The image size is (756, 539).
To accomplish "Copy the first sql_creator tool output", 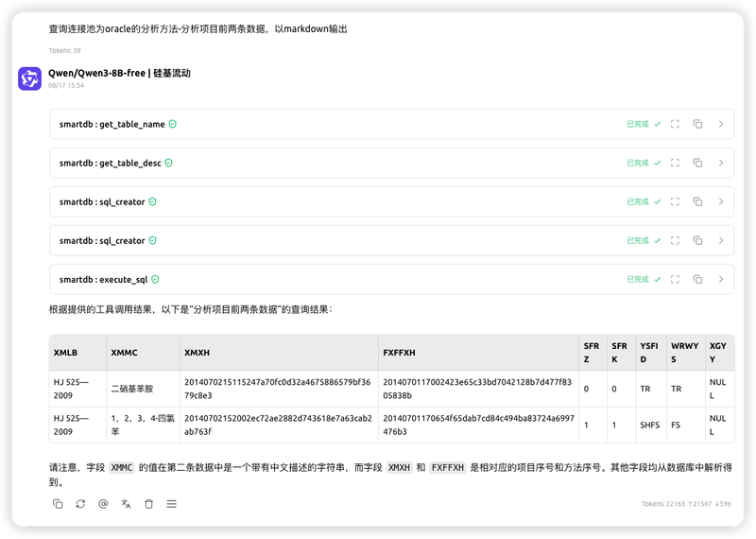I will (x=697, y=201).
